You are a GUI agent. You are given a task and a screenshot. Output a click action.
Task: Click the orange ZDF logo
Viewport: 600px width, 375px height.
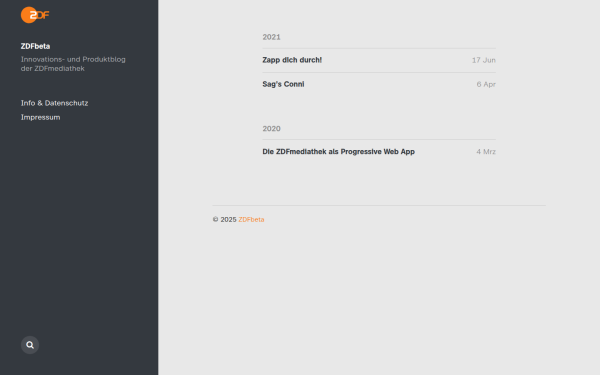(35, 15)
